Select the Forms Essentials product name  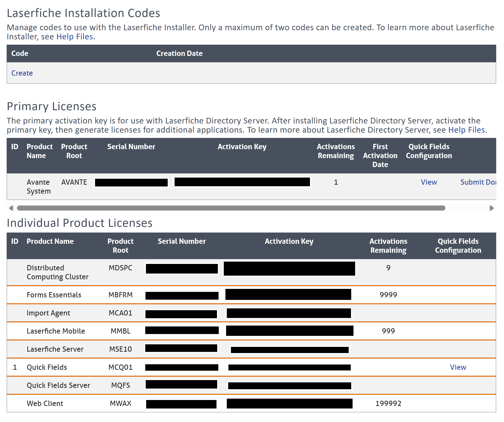pyautogui.click(x=54, y=295)
